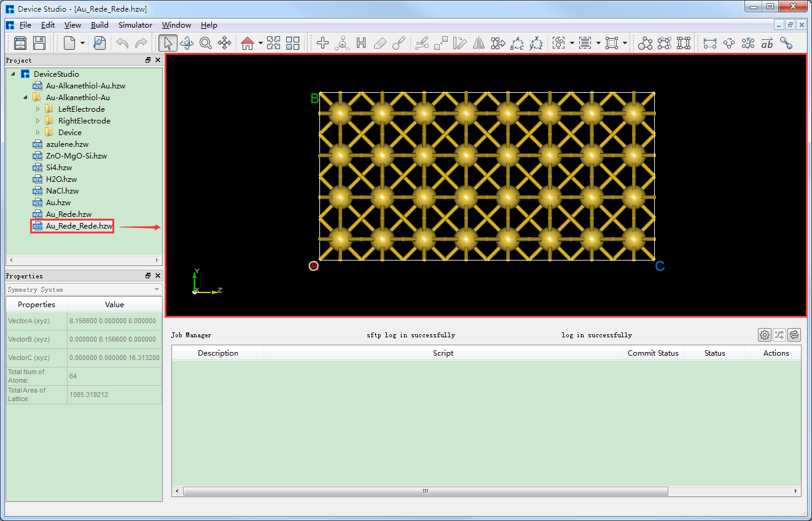This screenshot has height=521, width=812.
Task: Activate the rotate view tool
Action: coord(187,43)
